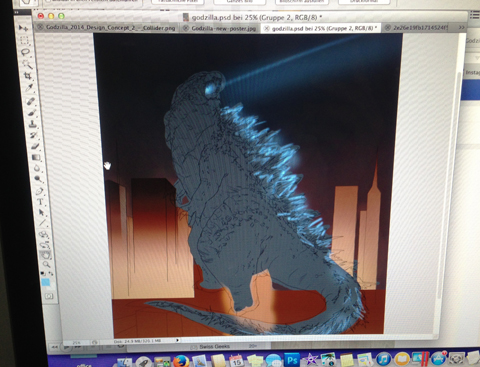Collapse the tools panel using top arrows
The height and width of the screenshot is (367, 480).
coord(17,12)
